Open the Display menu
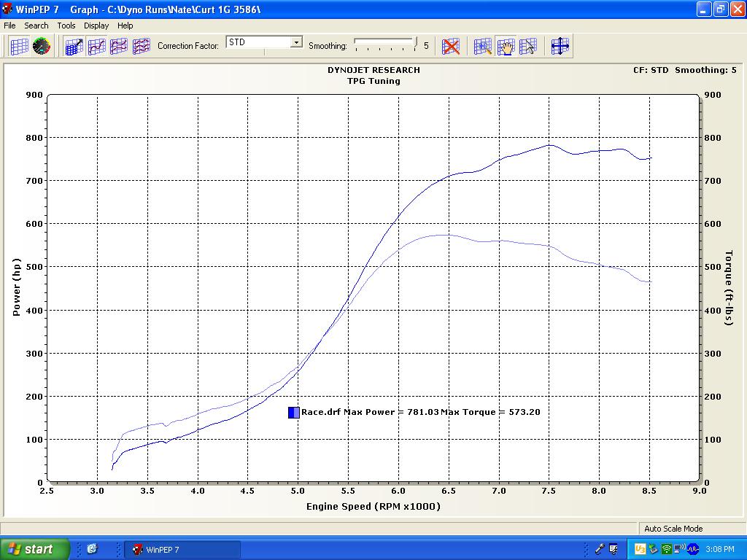 pos(96,26)
